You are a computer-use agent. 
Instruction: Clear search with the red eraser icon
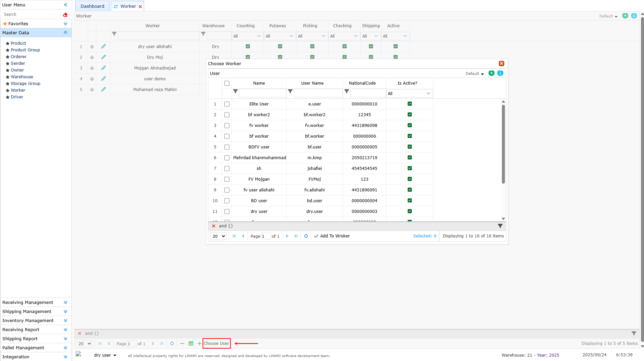click(65, 14)
